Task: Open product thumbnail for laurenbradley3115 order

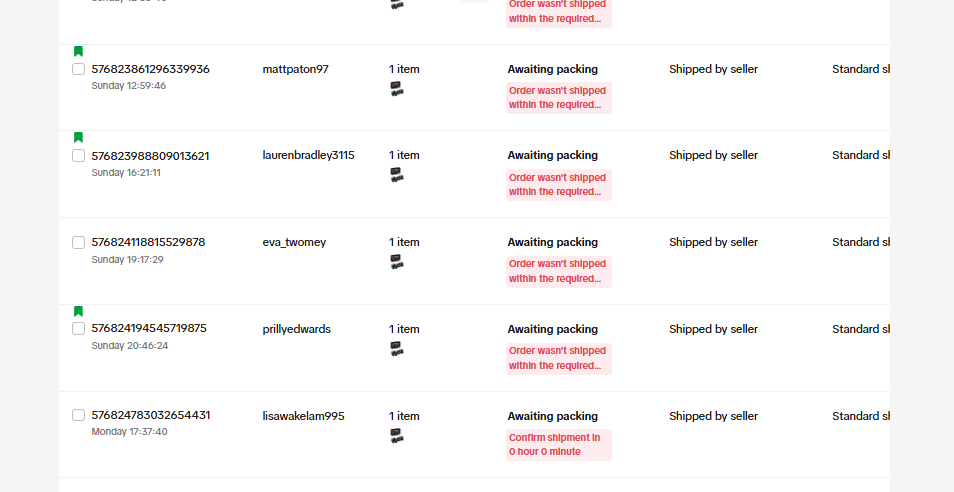Action: [397, 175]
